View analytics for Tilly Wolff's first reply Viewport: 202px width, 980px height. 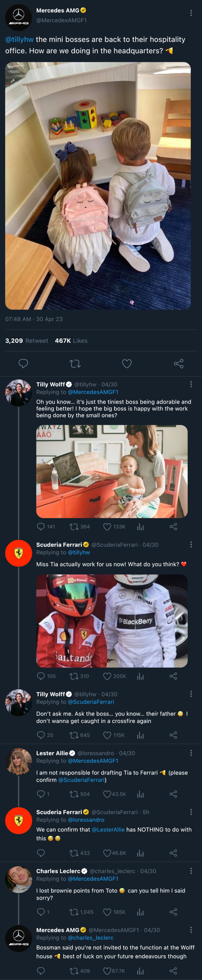140,526
